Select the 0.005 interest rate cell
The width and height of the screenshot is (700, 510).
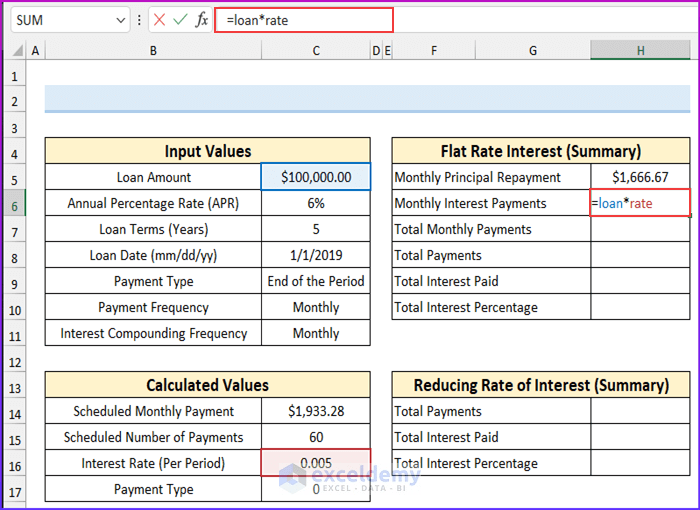click(316, 463)
